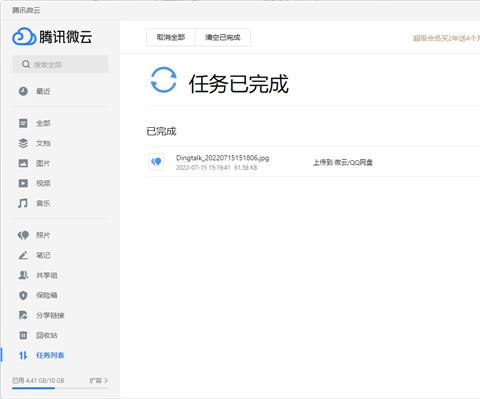480x399 pixels.
Task: Open the 共享组 (Shared group) people icon
Action: (23, 275)
